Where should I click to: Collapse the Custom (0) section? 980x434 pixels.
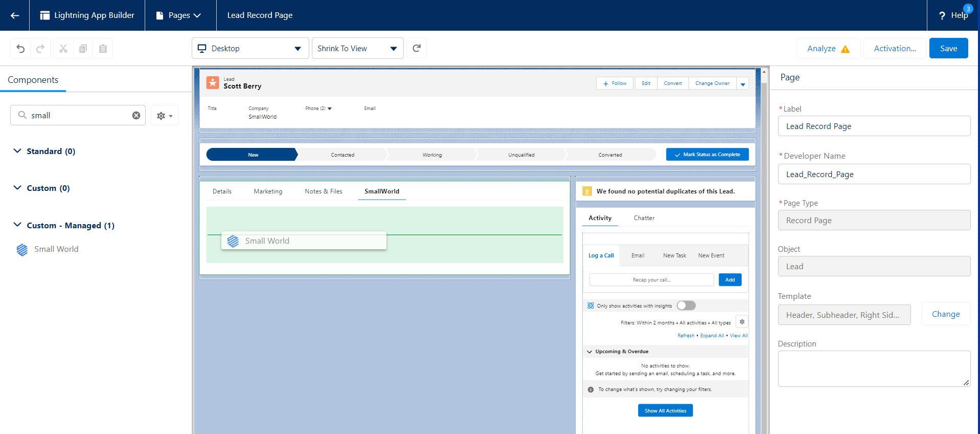(x=17, y=188)
